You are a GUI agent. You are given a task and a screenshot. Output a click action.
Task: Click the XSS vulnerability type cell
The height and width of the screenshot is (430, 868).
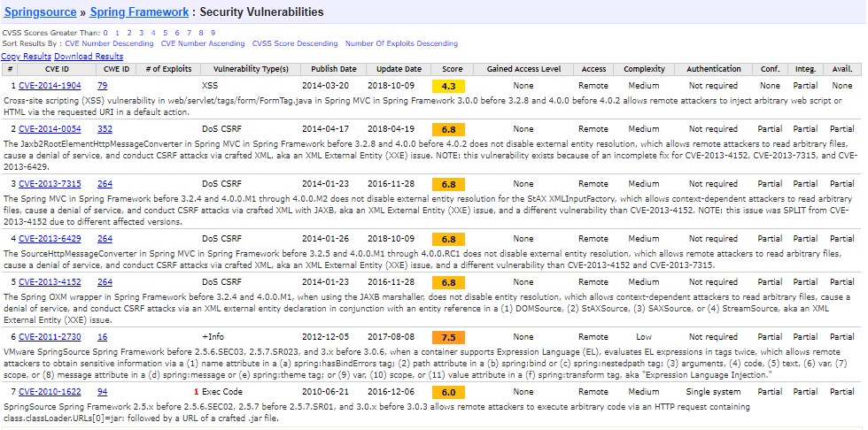point(211,86)
